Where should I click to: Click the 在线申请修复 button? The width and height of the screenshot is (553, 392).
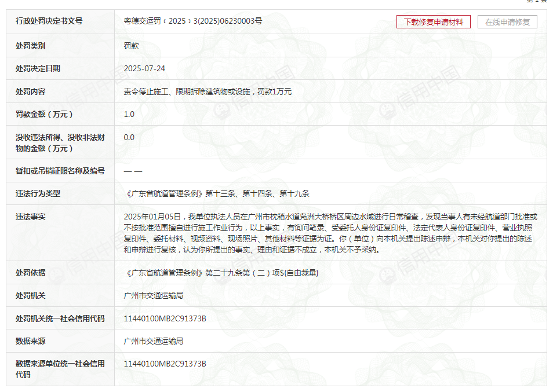tap(507, 21)
